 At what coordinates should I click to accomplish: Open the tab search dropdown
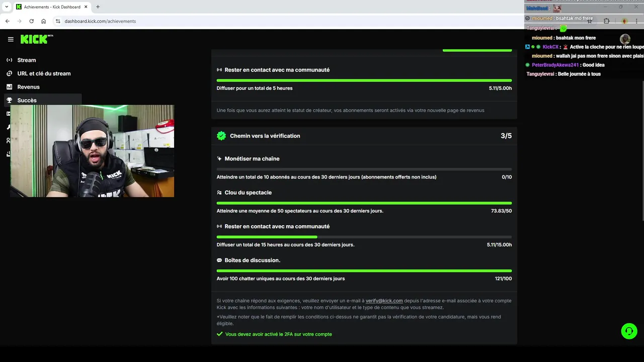click(x=7, y=7)
